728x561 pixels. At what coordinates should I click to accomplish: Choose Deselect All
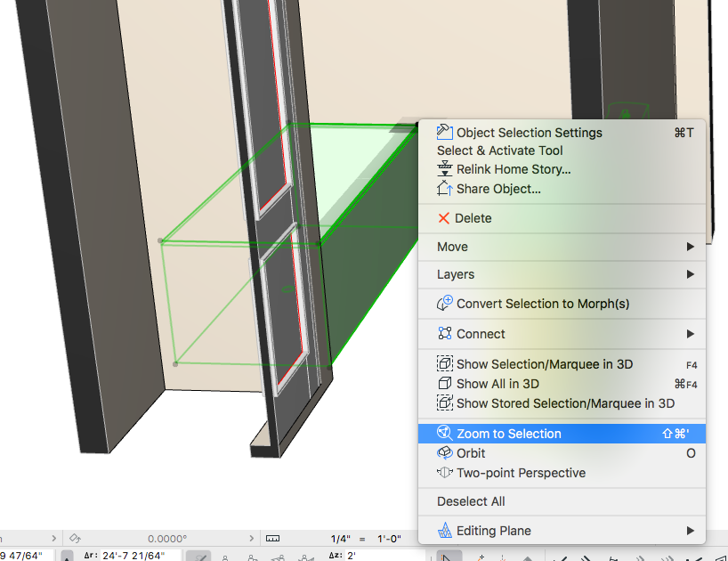(562, 501)
